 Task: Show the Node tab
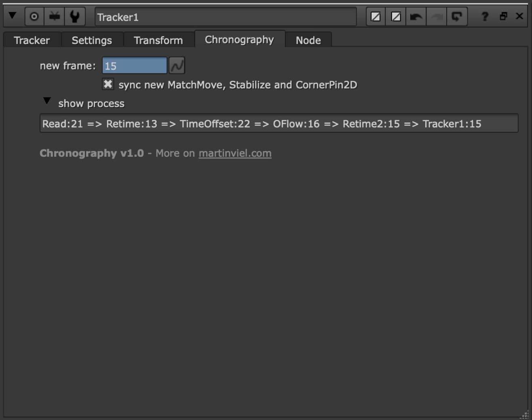click(x=308, y=40)
